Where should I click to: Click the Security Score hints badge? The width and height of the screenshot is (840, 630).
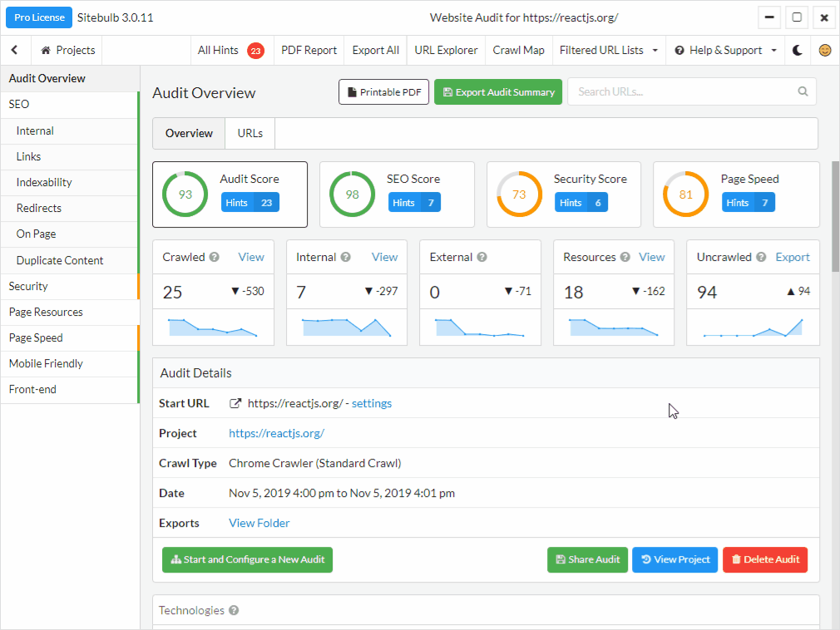tap(581, 203)
